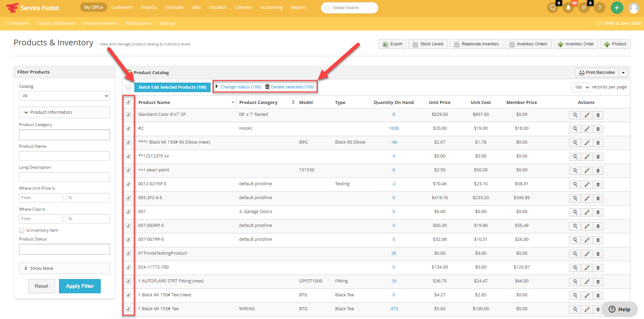This screenshot has width=644, height=319.
Task: Click the Delete selected (100) trash link
Action: (289, 87)
